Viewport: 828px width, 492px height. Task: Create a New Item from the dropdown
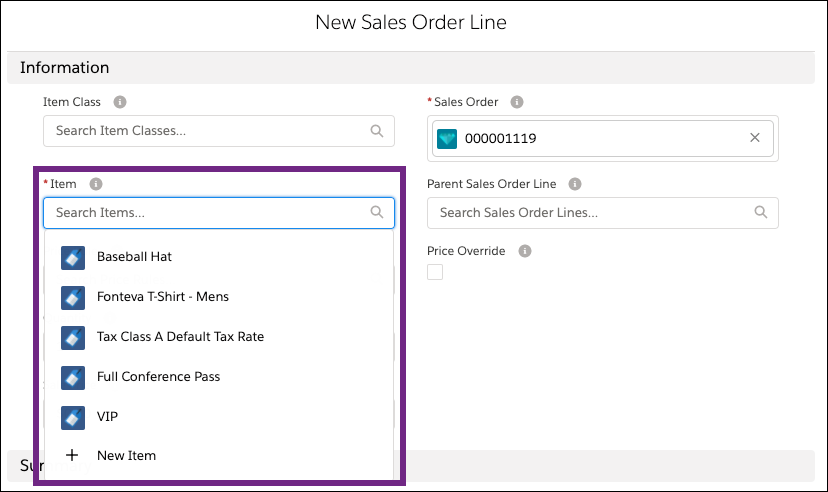coord(219,456)
